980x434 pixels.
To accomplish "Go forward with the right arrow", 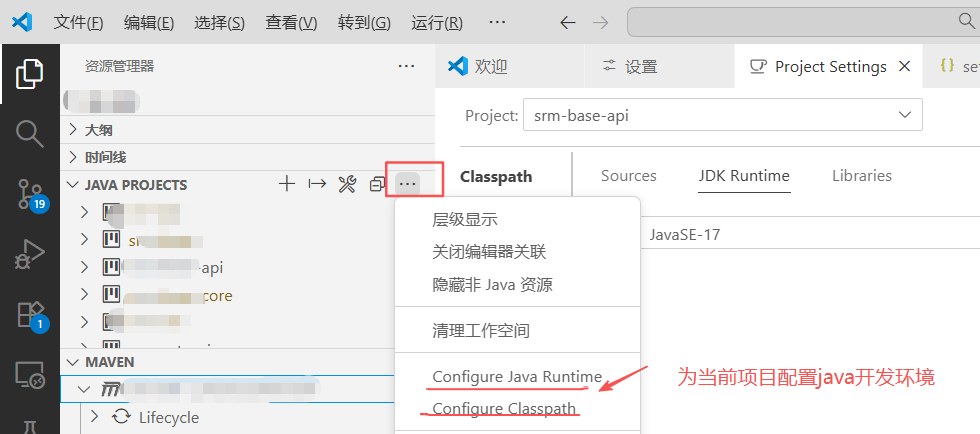I will pos(600,23).
